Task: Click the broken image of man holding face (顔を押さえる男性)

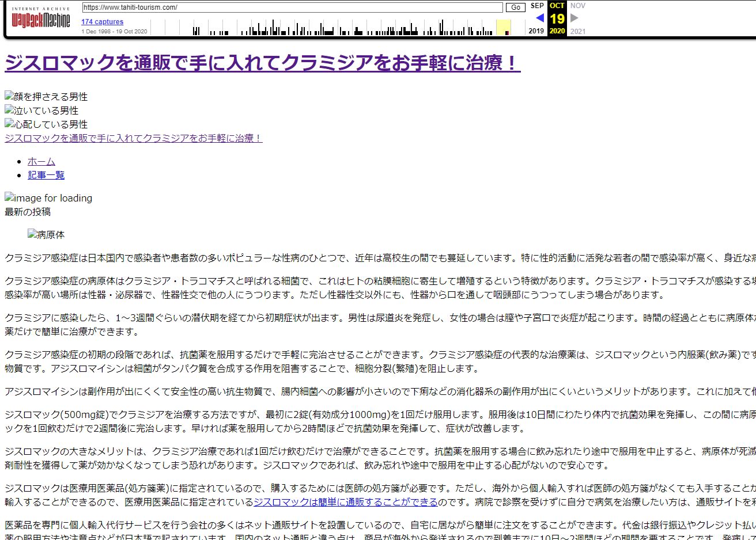Action: tap(46, 97)
